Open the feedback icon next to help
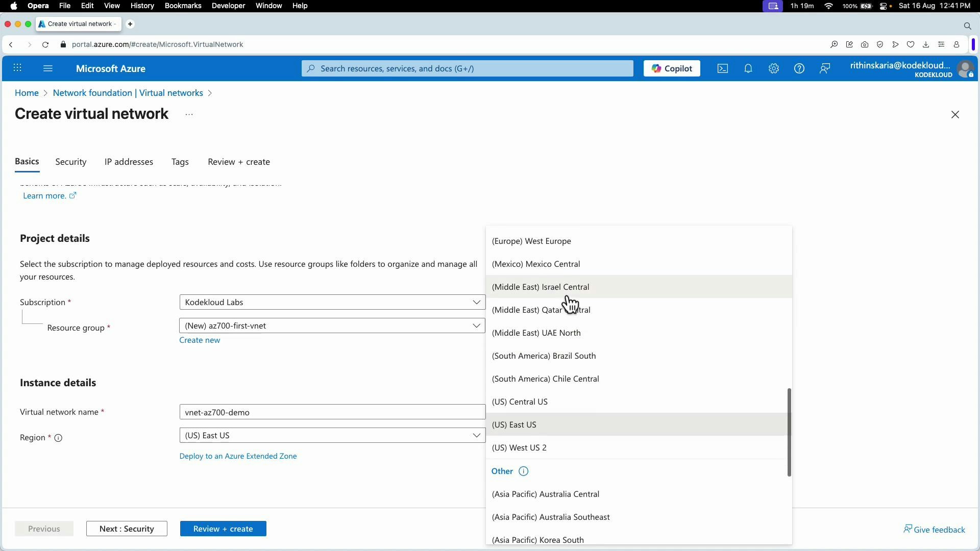 coord(825,68)
